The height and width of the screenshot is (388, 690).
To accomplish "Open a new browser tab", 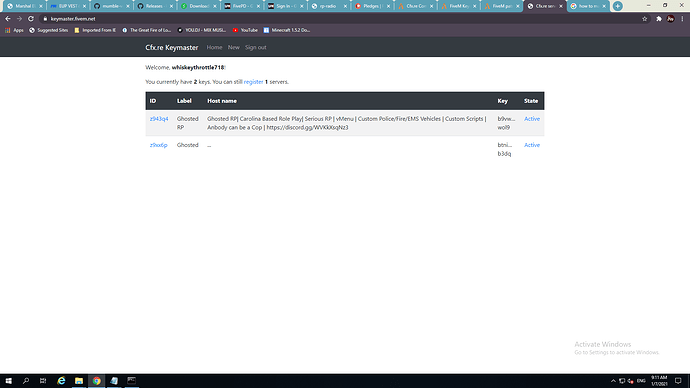I will 617,6.
